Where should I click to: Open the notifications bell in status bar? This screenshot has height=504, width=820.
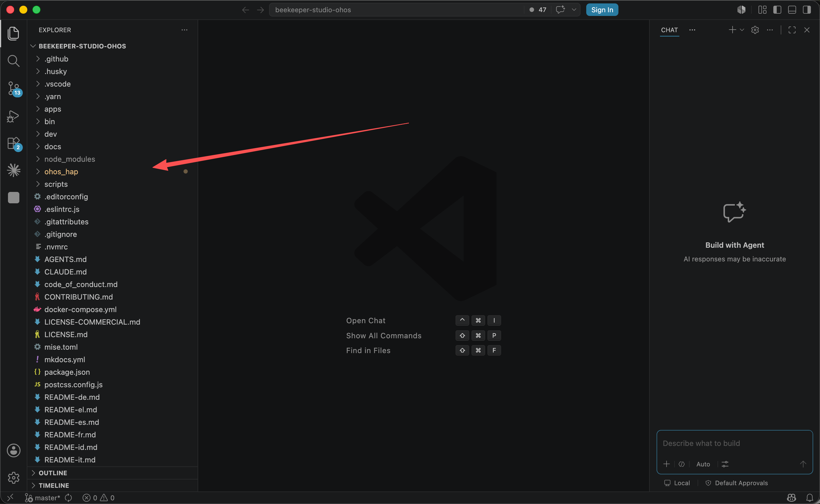click(810, 498)
